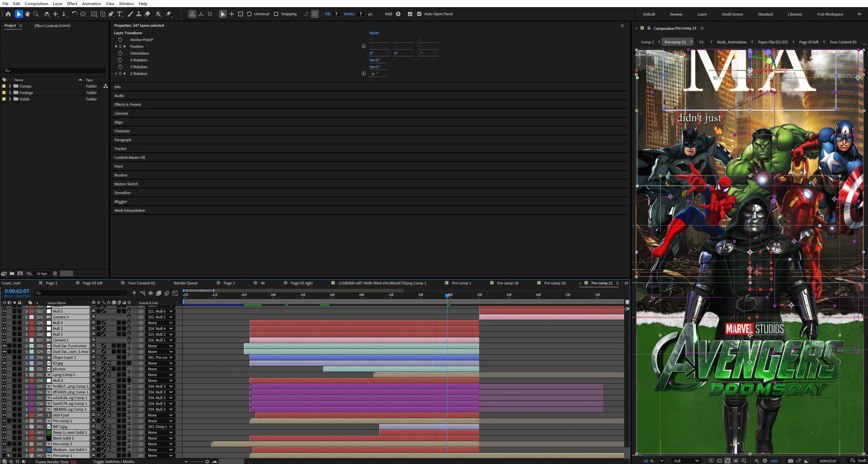Open the Render Queue tab
The image size is (868, 464).
pyautogui.click(x=186, y=283)
